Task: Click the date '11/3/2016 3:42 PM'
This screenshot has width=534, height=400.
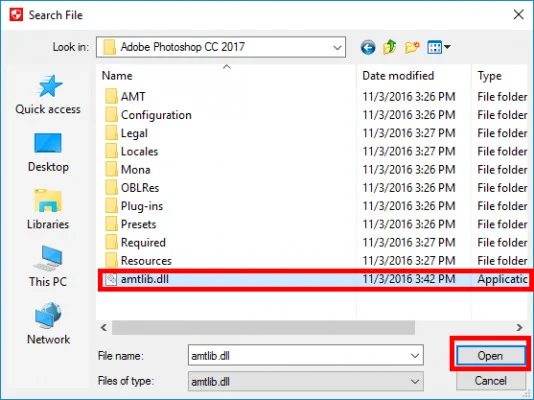Action: pos(409,279)
